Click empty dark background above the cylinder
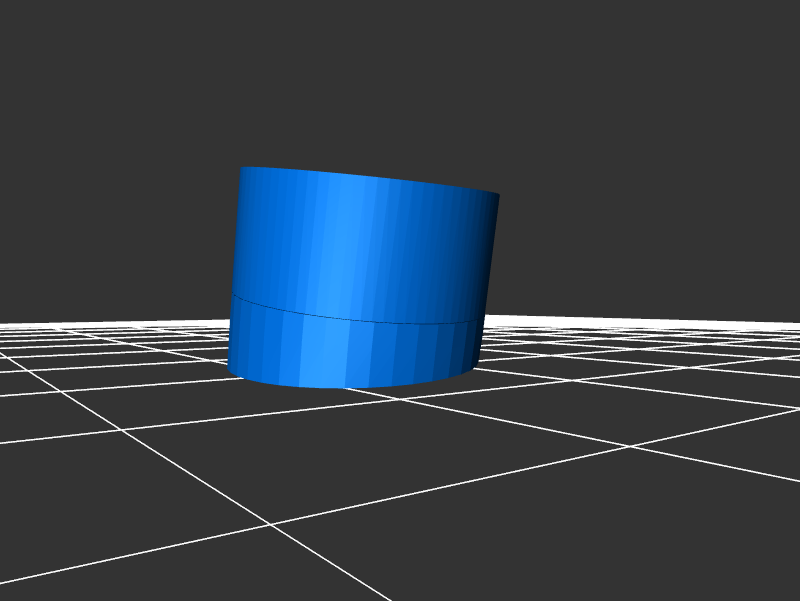The width and height of the screenshot is (800, 601). [400, 80]
